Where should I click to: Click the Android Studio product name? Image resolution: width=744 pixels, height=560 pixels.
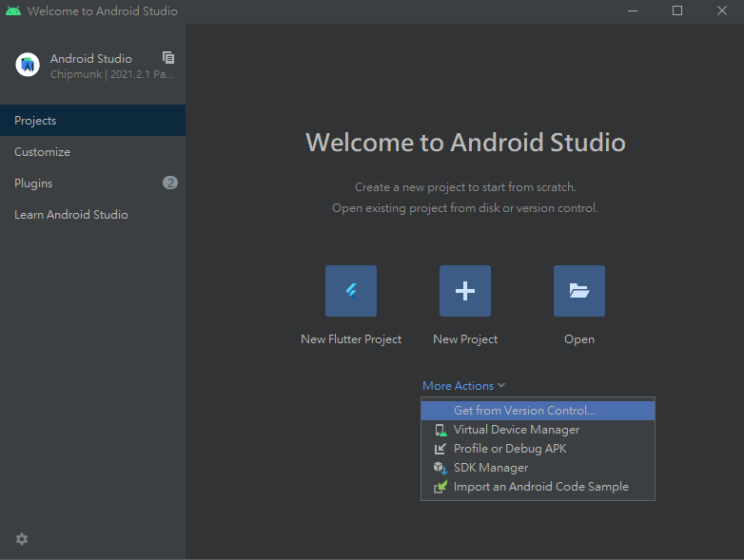click(x=91, y=58)
